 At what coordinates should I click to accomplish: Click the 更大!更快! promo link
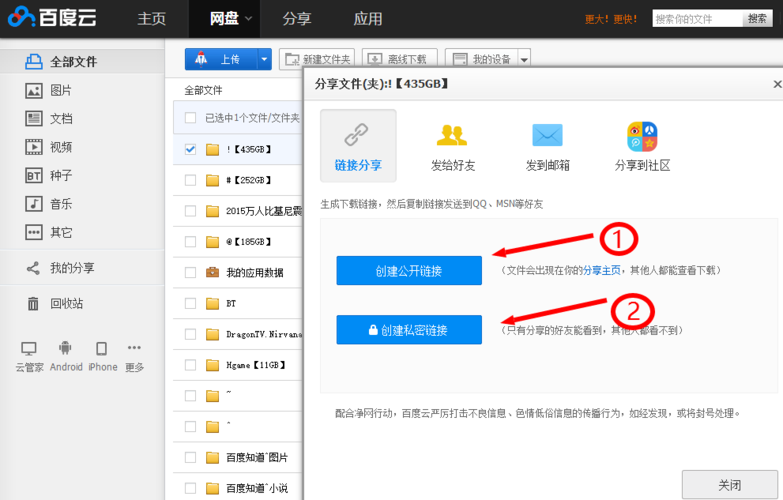(x=611, y=19)
